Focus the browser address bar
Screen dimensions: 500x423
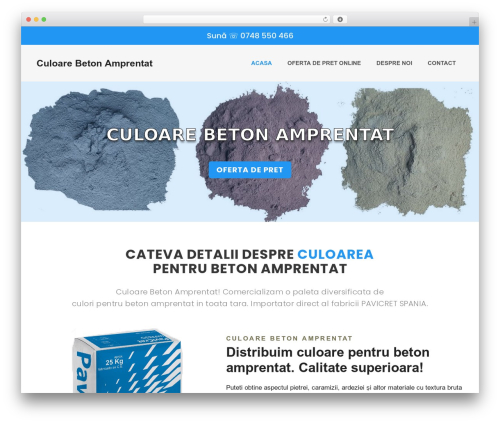point(237,20)
